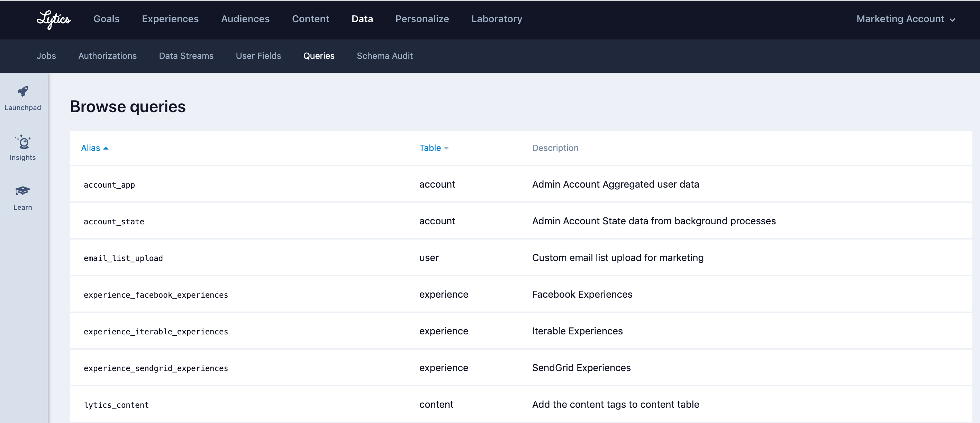The image size is (980, 423).
Task: Open the Experiences menu
Action: point(170,19)
